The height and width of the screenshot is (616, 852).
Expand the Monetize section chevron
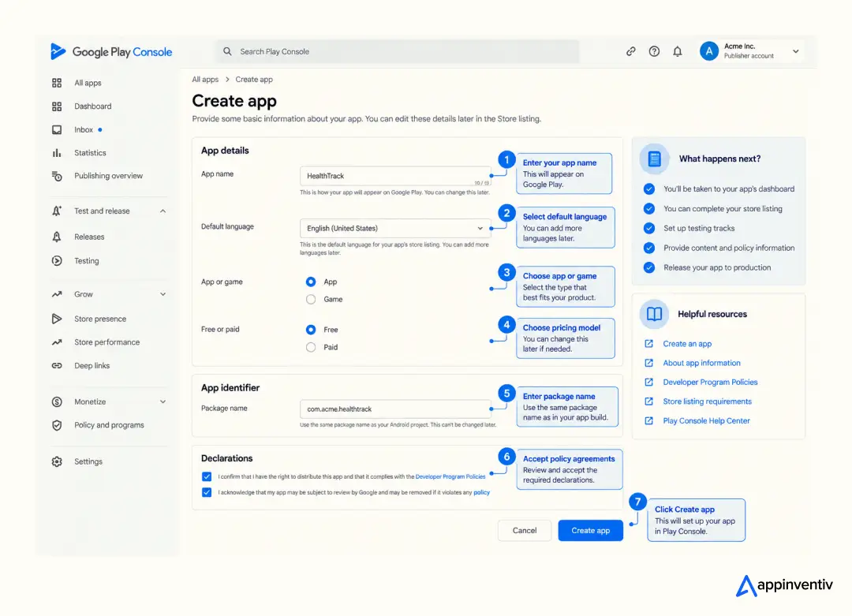point(163,402)
